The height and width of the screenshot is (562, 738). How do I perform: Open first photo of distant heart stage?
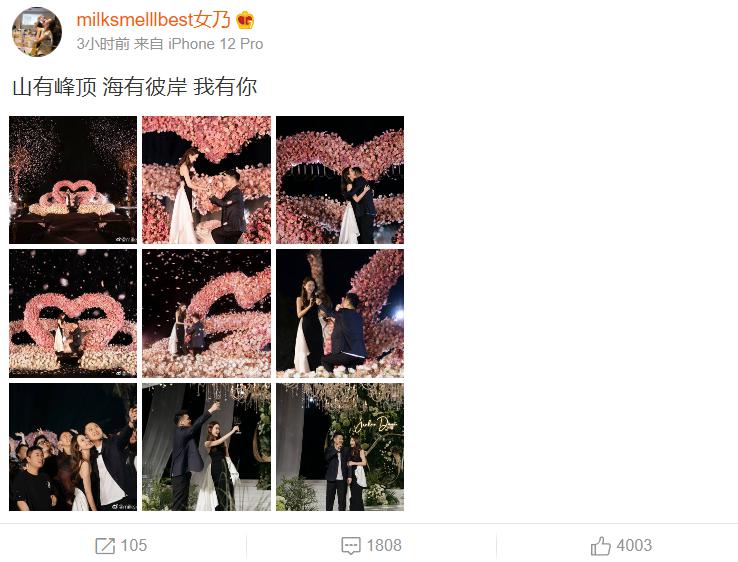point(73,180)
